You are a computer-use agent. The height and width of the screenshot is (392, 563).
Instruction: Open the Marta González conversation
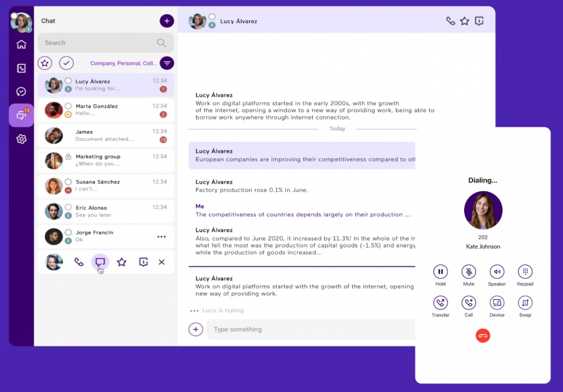pos(106,110)
